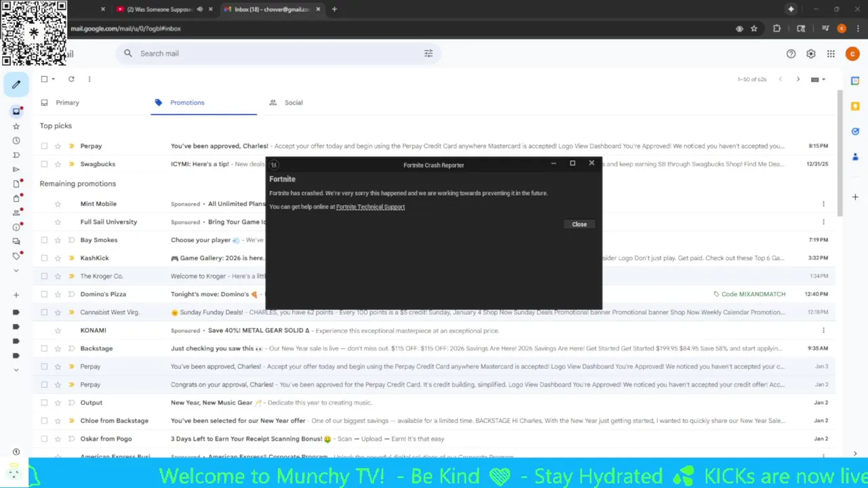This screenshot has height=488, width=868.
Task: Toggle the importance marker on The Kroger Co. email
Action: tap(71, 276)
